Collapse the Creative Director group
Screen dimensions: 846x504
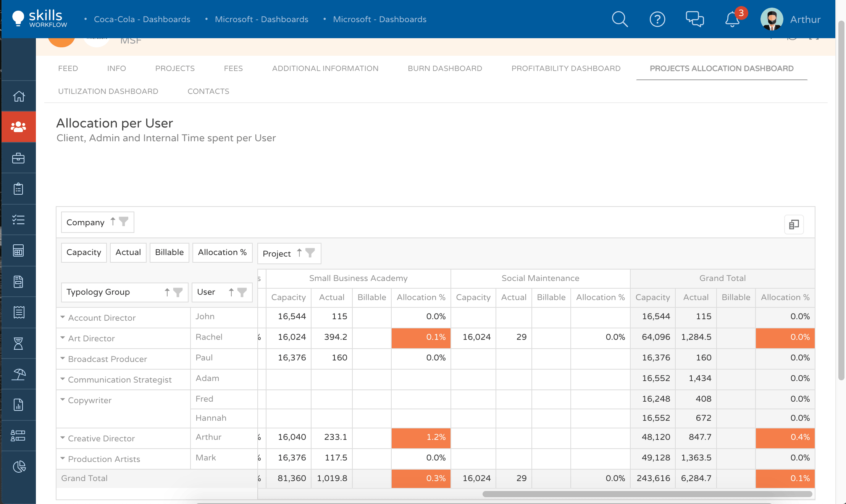coord(63,438)
